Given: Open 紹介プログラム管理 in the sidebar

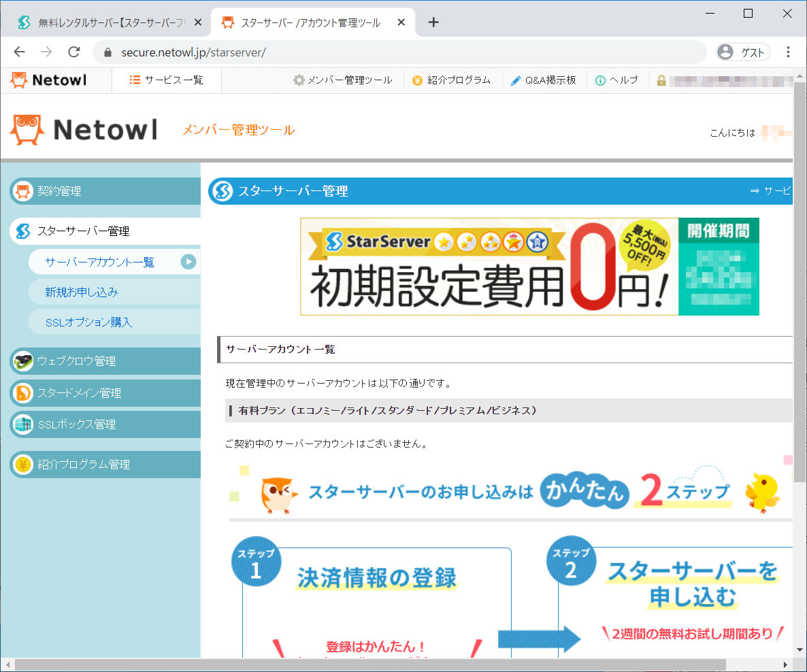Looking at the screenshot, I should (105, 465).
